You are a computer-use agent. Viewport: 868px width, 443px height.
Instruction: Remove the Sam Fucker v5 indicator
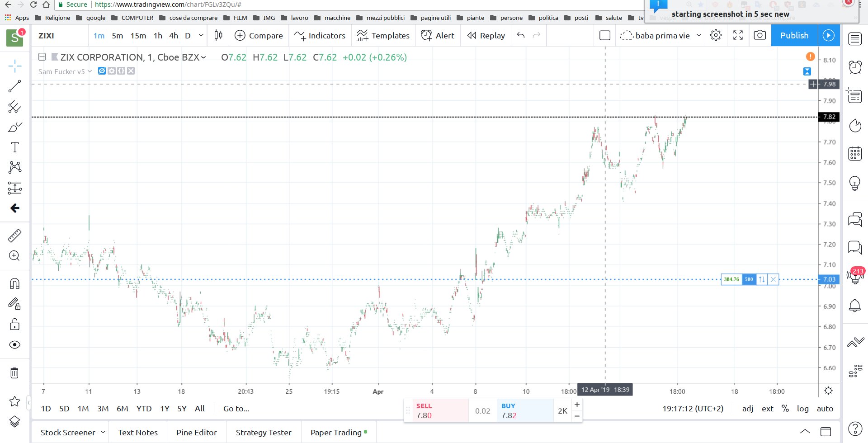click(x=131, y=71)
